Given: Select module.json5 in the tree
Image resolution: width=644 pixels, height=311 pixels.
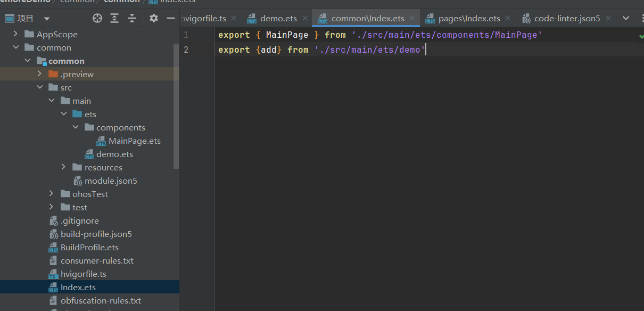Looking at the screenshot, I should point(111,181).
